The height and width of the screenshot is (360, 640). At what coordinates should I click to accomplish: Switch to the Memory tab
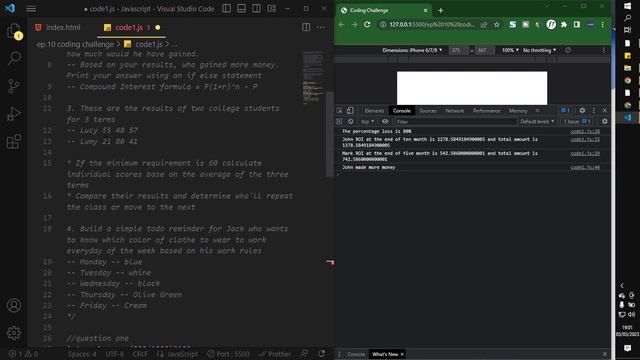518,111
